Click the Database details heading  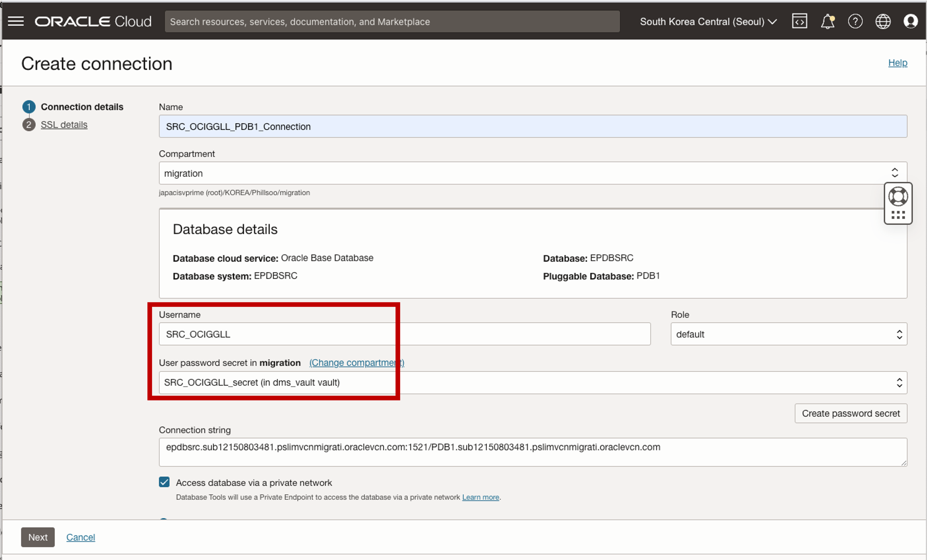click(225, 229)
